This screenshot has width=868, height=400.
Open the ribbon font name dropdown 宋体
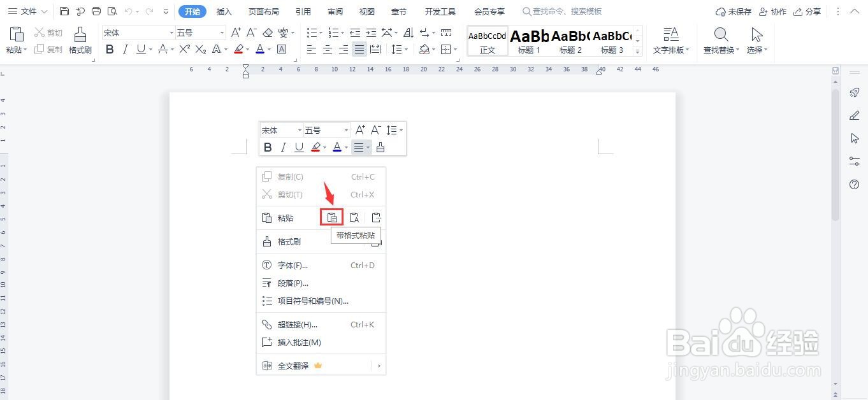171,32
